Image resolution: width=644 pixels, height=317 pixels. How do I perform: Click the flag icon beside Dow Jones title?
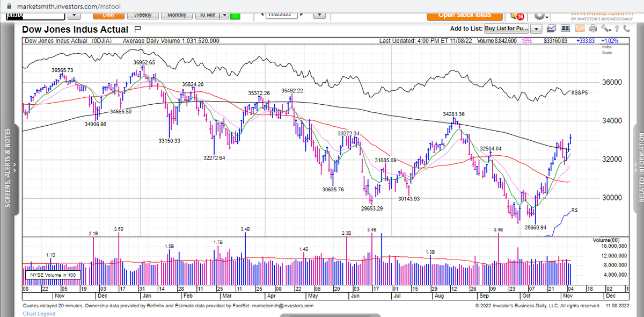point(138,30)
